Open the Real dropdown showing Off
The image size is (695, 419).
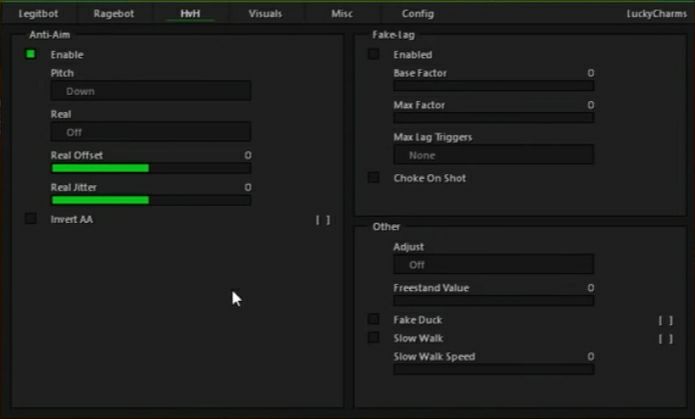coord(151,132)
